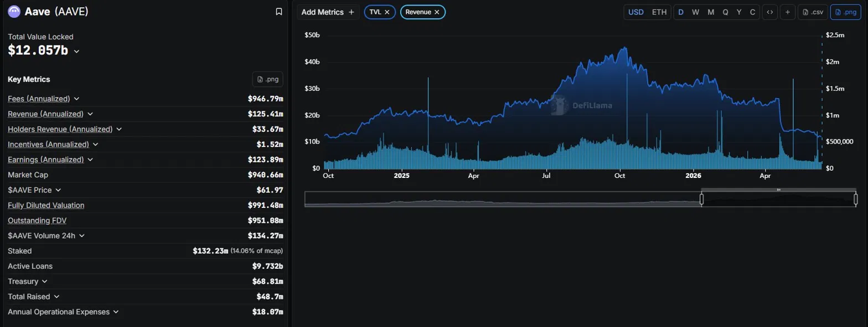This screenshot has width=868, height=327.
Task: Click the left range slider handle
Action: 702,199
